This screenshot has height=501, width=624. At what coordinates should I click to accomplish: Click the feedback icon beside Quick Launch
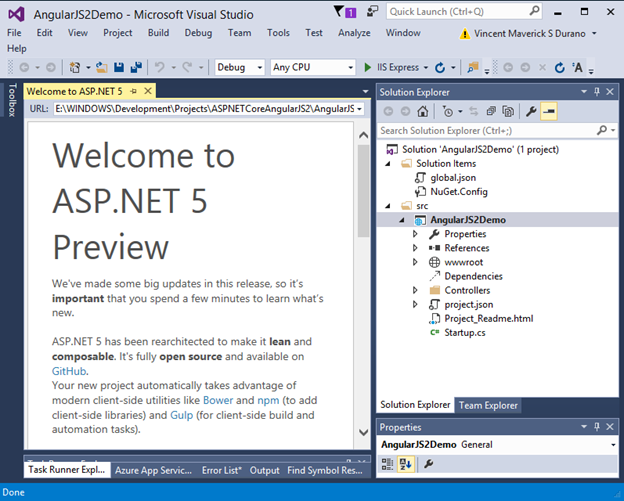tap(372, 11)
